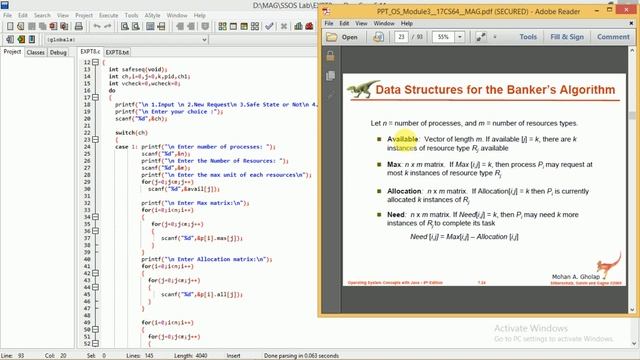Collapse the code fold at line 34
This screenshot has width=640, height=360.
click(x=96, y=217)
